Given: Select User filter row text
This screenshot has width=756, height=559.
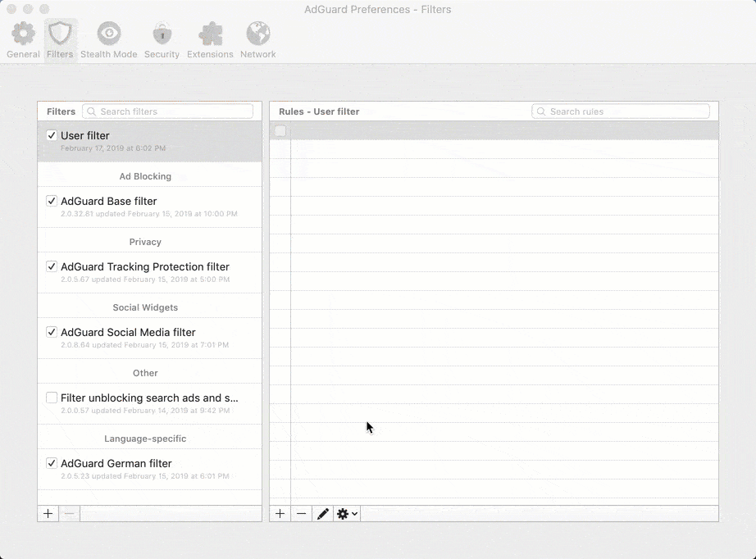Looking at the screenshot, I should click(84, 135).
